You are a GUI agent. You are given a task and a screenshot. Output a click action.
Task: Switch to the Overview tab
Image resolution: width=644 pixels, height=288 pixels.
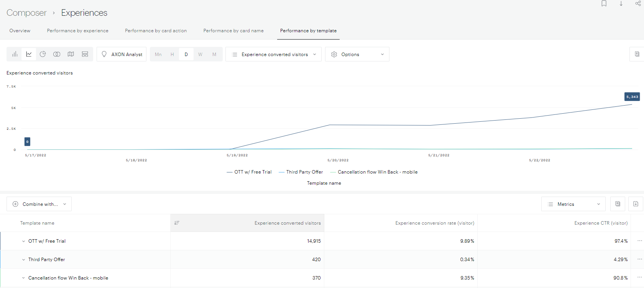(x=20, y=31)
